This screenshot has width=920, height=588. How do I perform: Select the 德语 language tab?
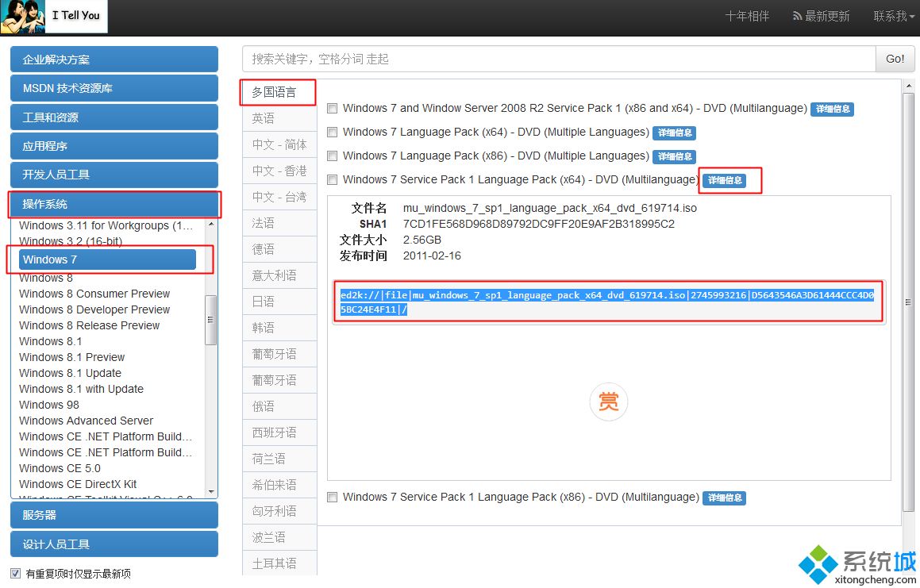279,249
